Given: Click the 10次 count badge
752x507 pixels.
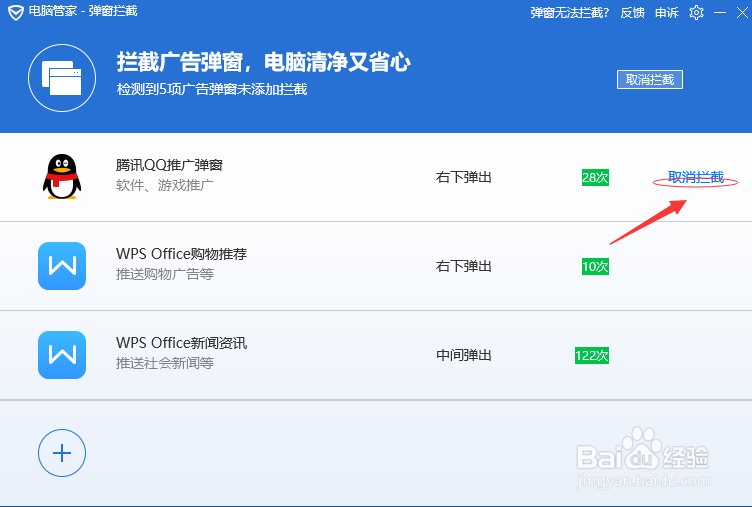Looking at the screenshot, I should [595, 266].
